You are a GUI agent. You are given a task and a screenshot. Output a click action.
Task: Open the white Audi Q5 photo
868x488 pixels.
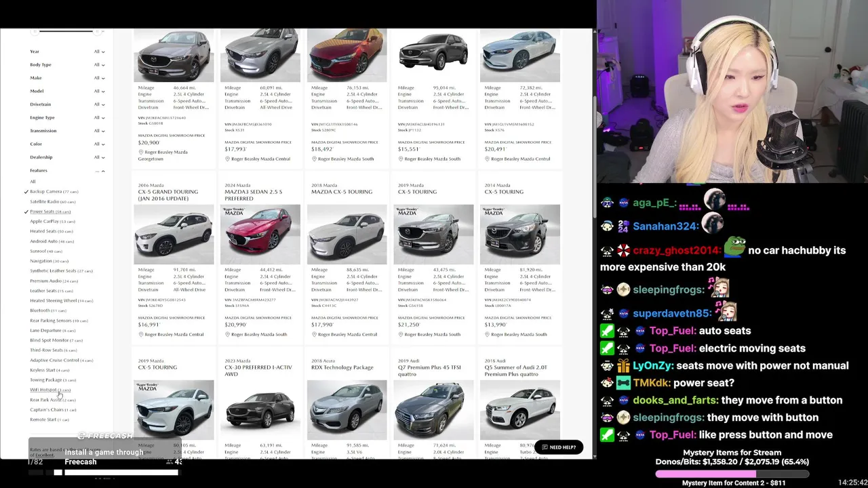pyautogui.click(x=520, y=410)
